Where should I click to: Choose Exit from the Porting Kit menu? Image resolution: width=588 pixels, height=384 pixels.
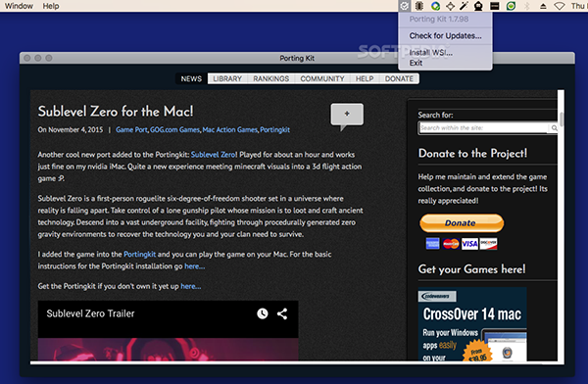(445, 63)
